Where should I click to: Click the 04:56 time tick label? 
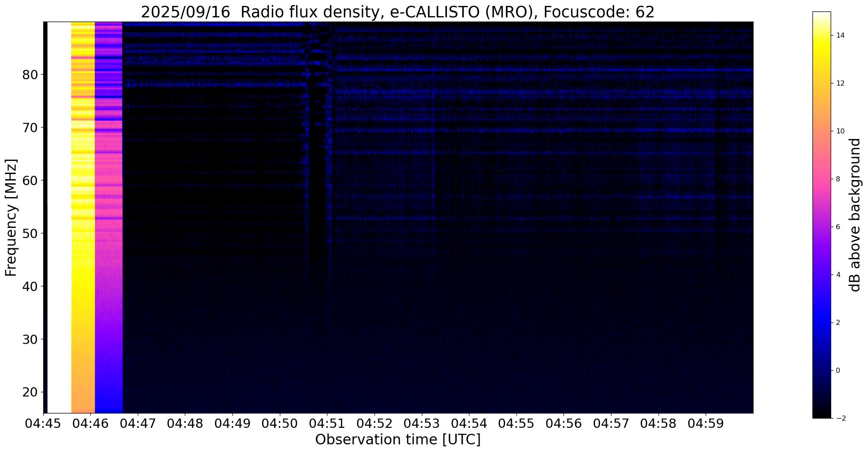pos(564,424)
